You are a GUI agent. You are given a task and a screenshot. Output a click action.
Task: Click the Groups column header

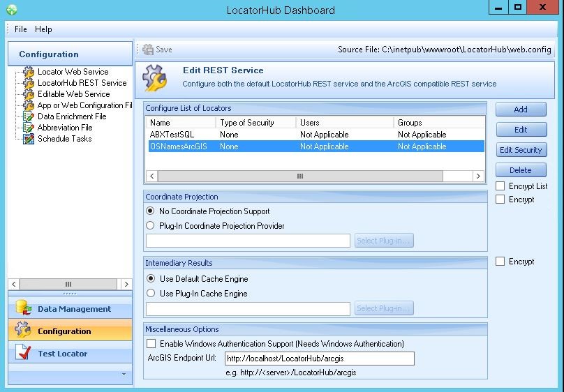tap(439, 123)
